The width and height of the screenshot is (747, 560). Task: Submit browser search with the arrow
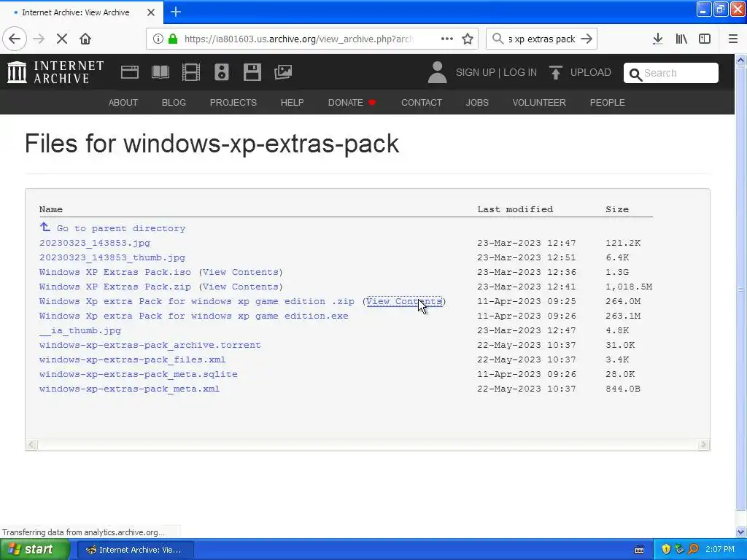[x=587, y=39]
